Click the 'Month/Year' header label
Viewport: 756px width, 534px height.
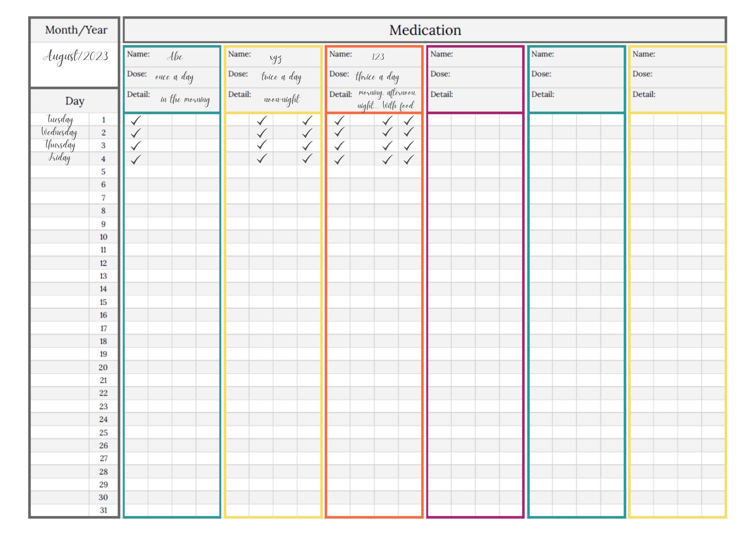(76, 30)
